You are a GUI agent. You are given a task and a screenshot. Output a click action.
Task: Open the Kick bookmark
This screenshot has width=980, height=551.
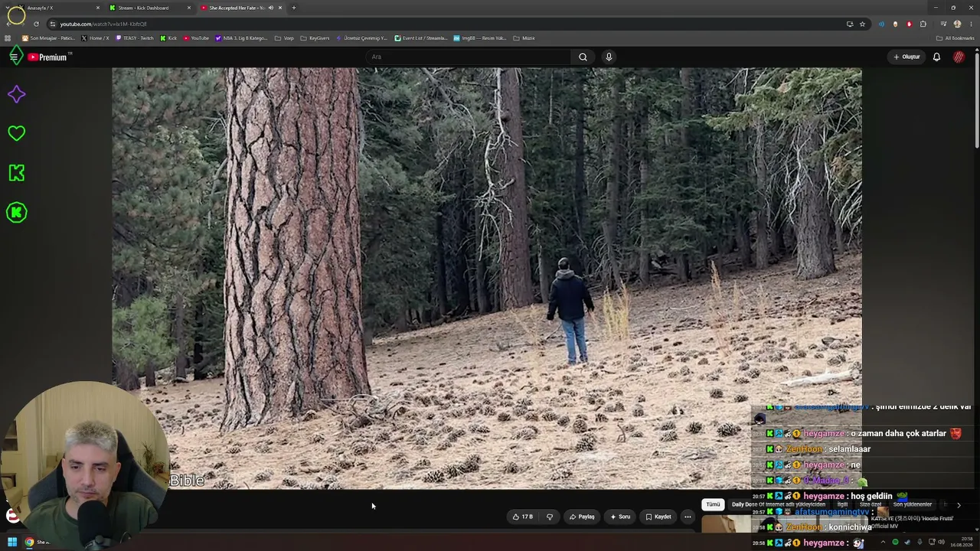(168, 38)
